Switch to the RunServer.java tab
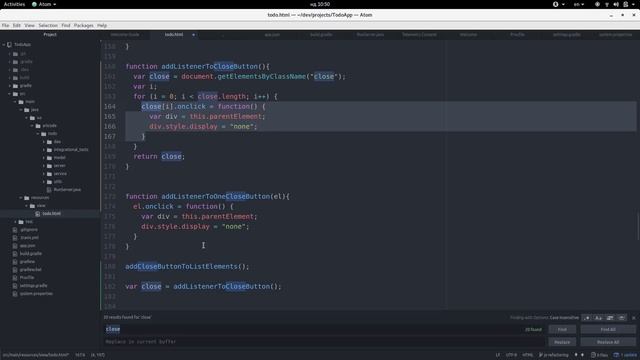Screen dimensions: 640x360 tap(370, 35)
